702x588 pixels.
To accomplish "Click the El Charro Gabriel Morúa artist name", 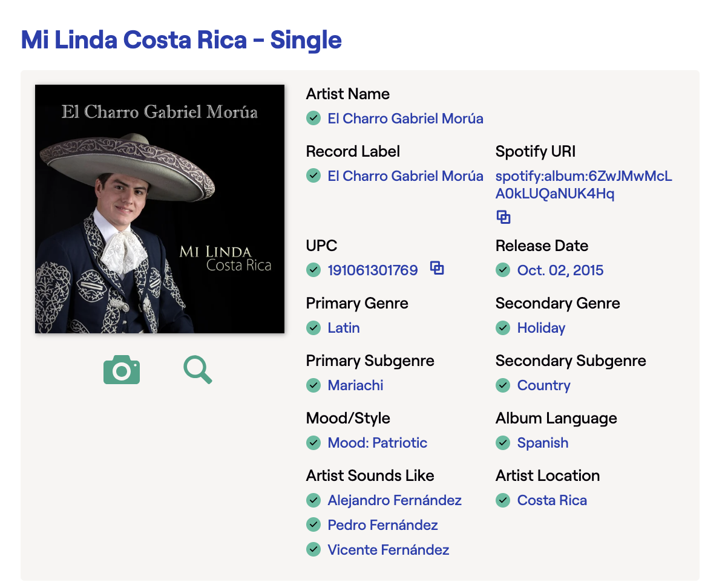I will click(405, 119).
